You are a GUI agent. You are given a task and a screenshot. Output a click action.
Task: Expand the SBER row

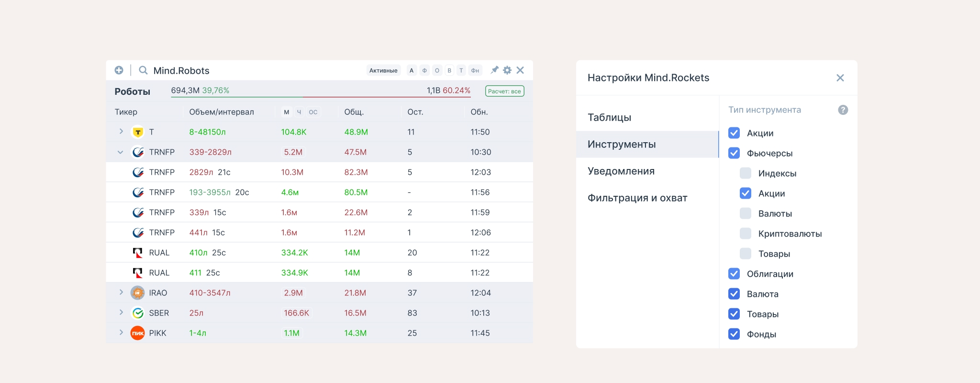coord(121,313)
